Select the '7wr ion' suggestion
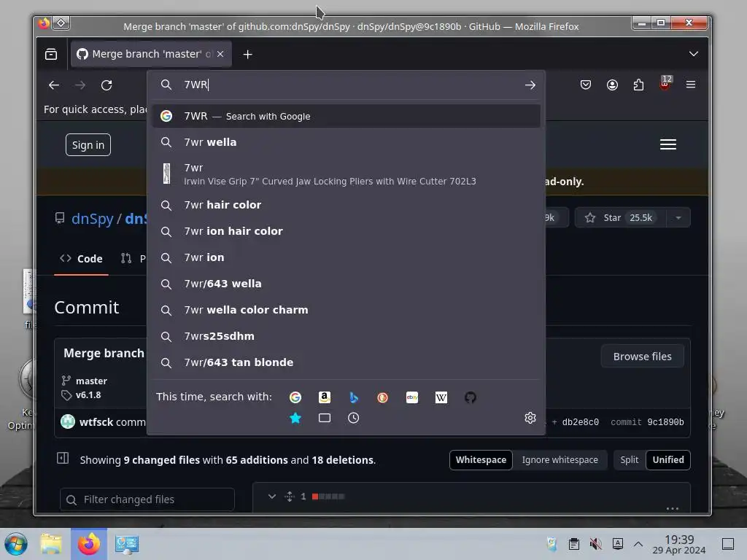 [347, 257]
